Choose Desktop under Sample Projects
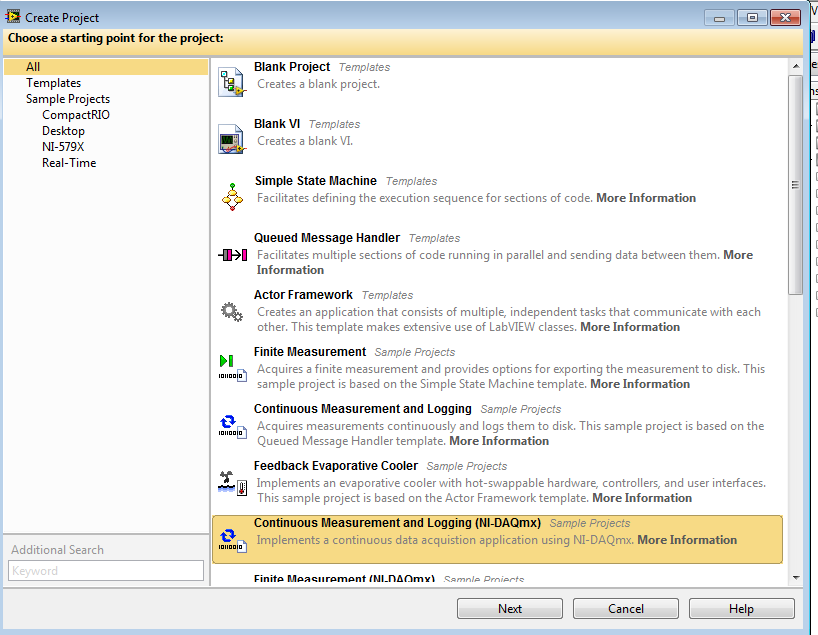The width and height of the screenshot is (818, 635). click(63, 131)
